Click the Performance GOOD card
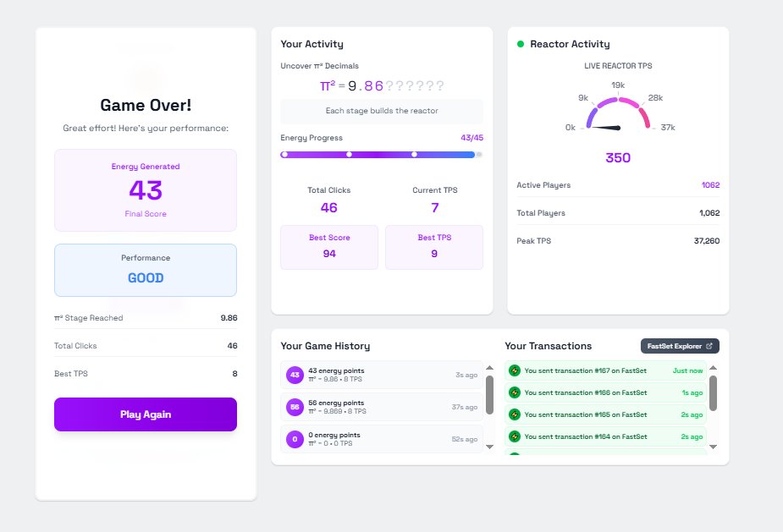 pyautogui.click(x=146, y=270)
